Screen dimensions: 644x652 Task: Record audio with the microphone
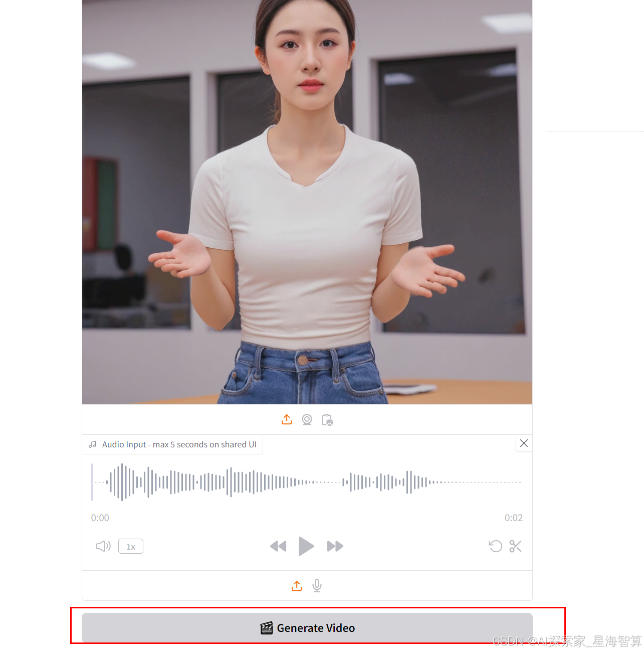click(317, 585)
